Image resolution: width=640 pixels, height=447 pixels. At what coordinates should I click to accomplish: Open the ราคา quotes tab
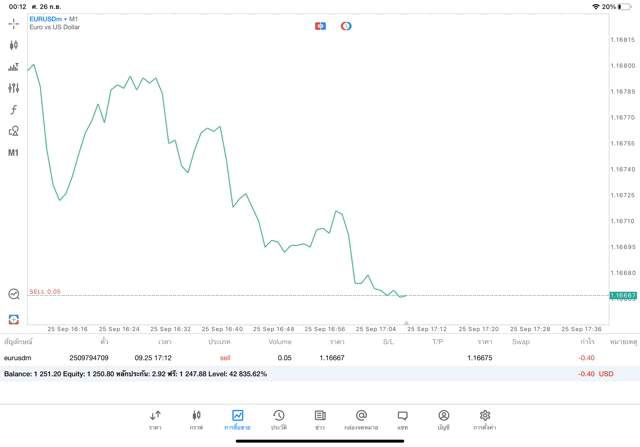pos(155,419)
